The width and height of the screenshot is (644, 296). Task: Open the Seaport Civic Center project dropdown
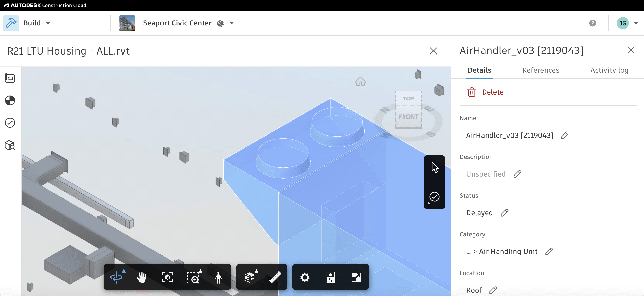click(x=232, y=23)
